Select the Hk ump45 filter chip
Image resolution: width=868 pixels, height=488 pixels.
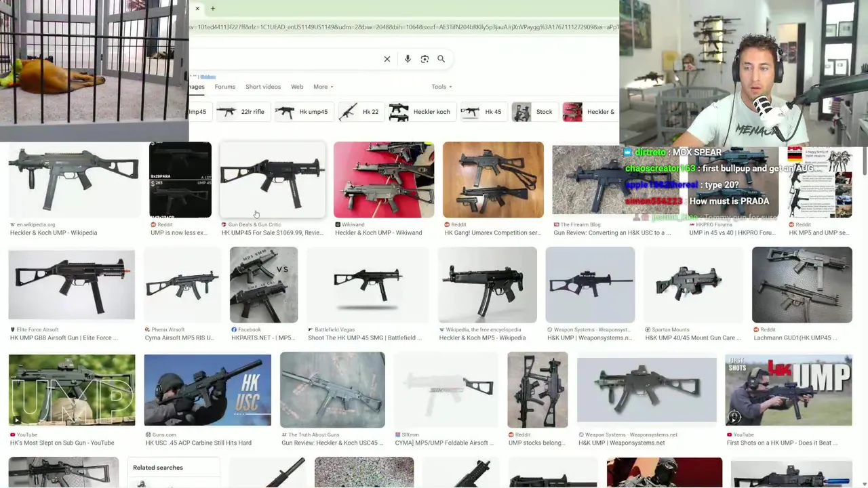(x=303, y=112)
